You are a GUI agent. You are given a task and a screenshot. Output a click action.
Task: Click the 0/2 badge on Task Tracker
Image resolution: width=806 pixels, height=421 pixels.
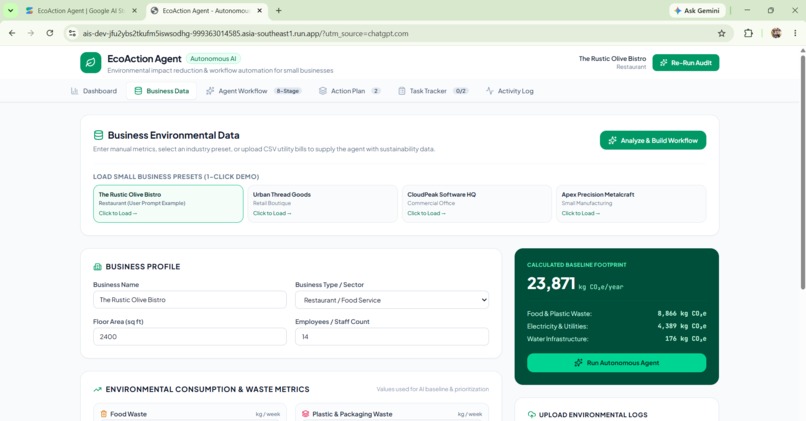tap(461, 91)
